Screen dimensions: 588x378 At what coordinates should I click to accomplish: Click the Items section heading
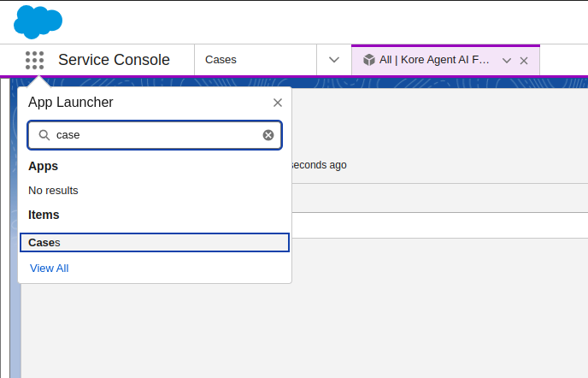pyautogui.click(x=44, y=215)
